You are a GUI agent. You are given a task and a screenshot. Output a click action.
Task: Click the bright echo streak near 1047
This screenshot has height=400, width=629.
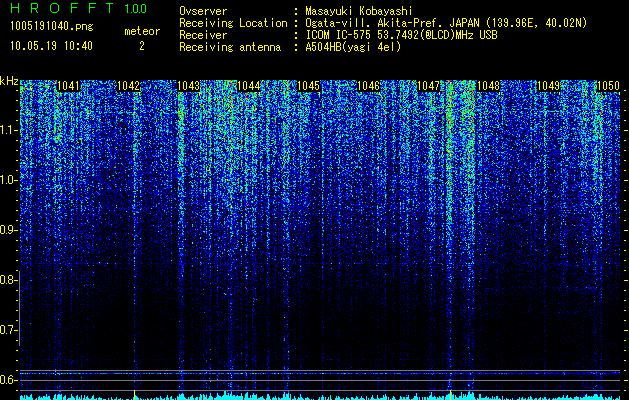click(450, 233)
